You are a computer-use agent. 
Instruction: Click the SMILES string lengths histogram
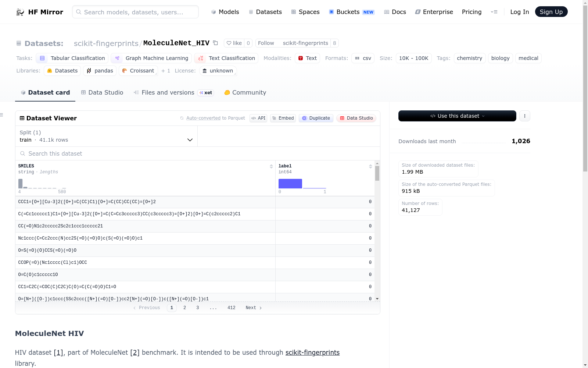[x=42, y=183]
